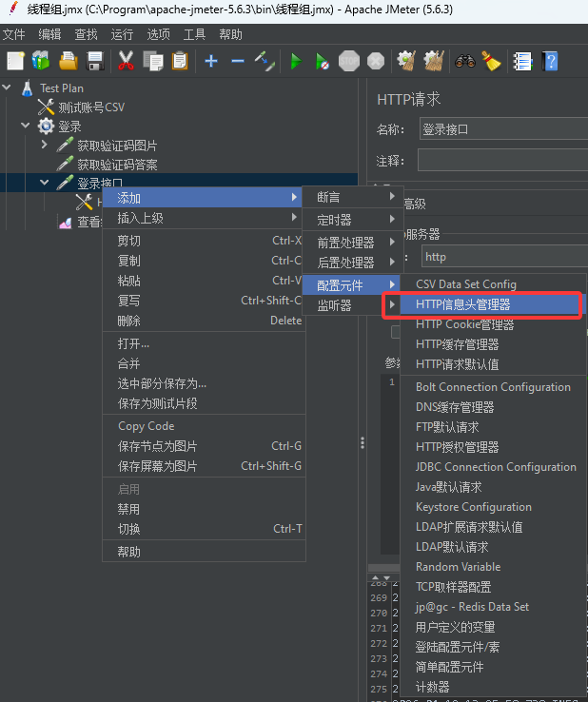Click the Paste clipboard icon
588x702 pixels.
tap(180, 61)
